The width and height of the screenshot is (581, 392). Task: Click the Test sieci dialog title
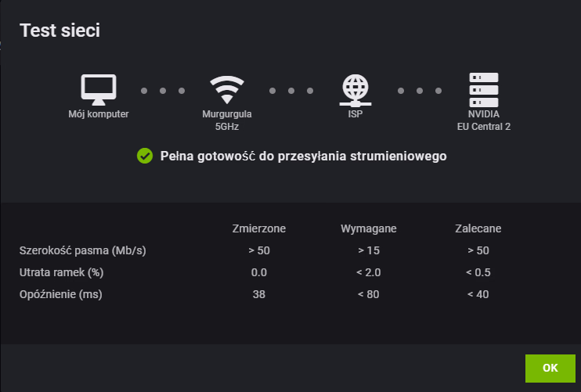coord(60,31)
